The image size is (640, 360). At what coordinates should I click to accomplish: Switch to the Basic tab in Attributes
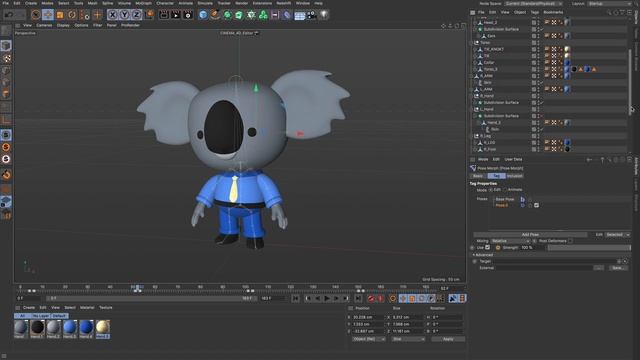pos(478,176)
